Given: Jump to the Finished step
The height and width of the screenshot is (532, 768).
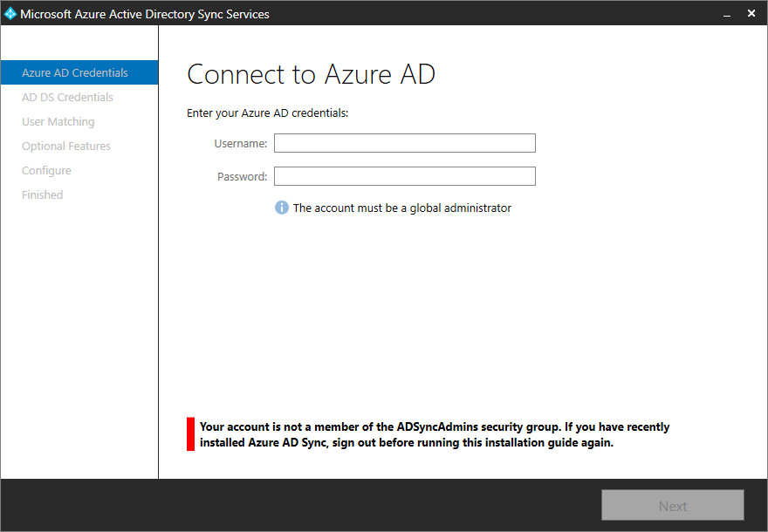Looking at the screenshot, I should tap(42, 194).
